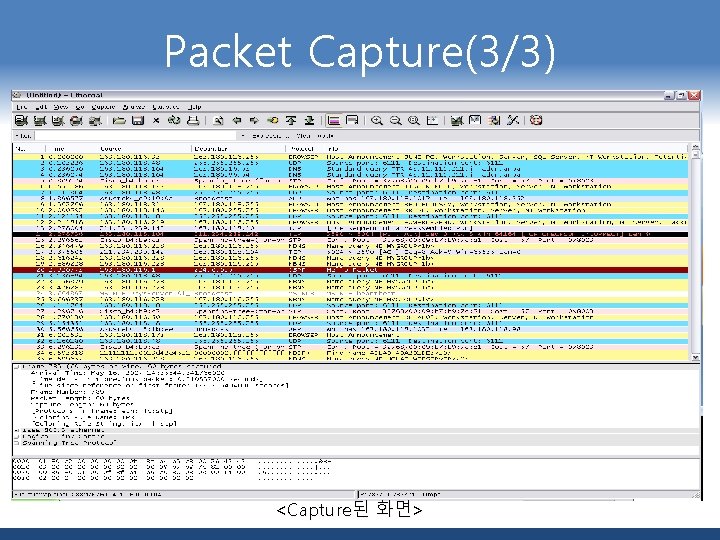Viewport: 720px width, 540px height.
Task: Expand the Spanning Tree Protocol node
Action: click(17, 443)
